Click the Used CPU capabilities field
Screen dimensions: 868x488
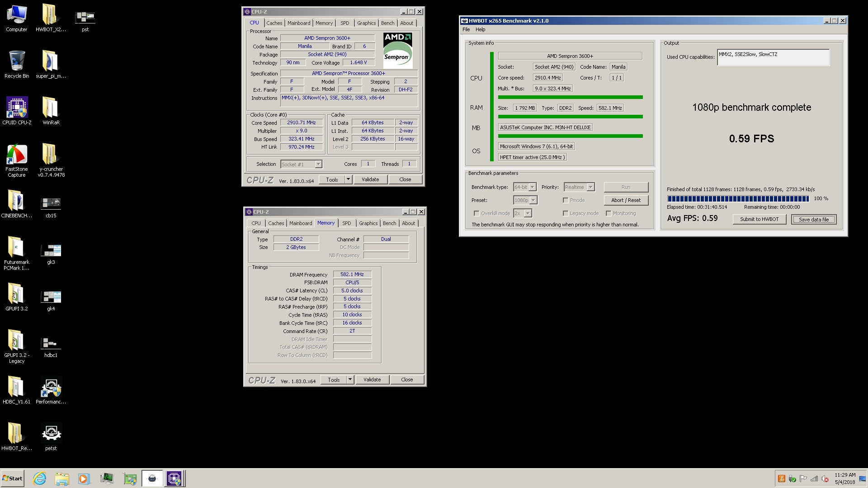point(773,57)
